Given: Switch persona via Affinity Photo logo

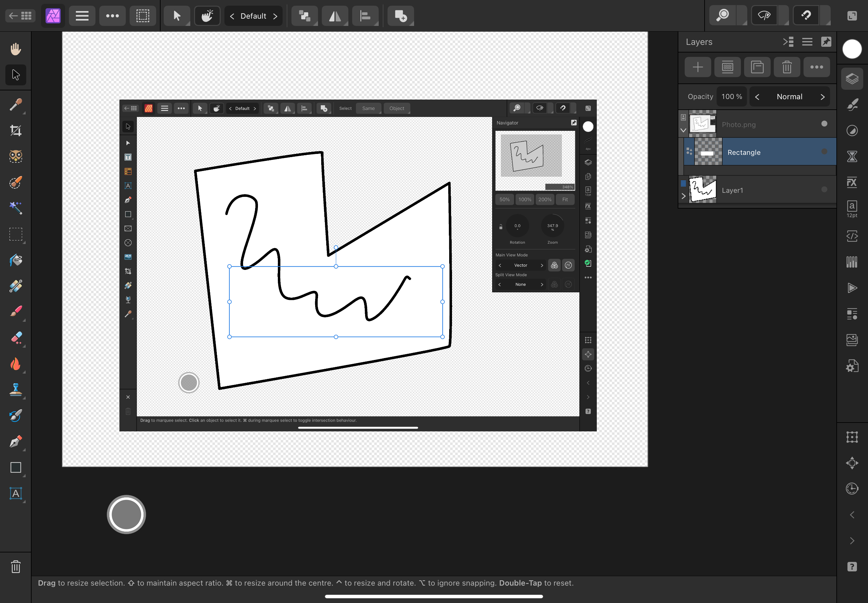Looking at the screenshot, I should (x=53, y=16).
